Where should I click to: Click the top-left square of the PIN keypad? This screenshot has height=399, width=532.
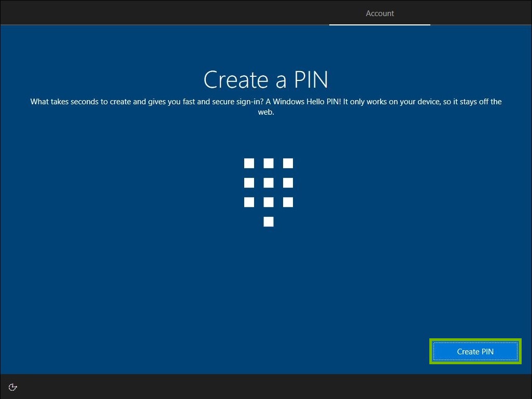point(249,163)
